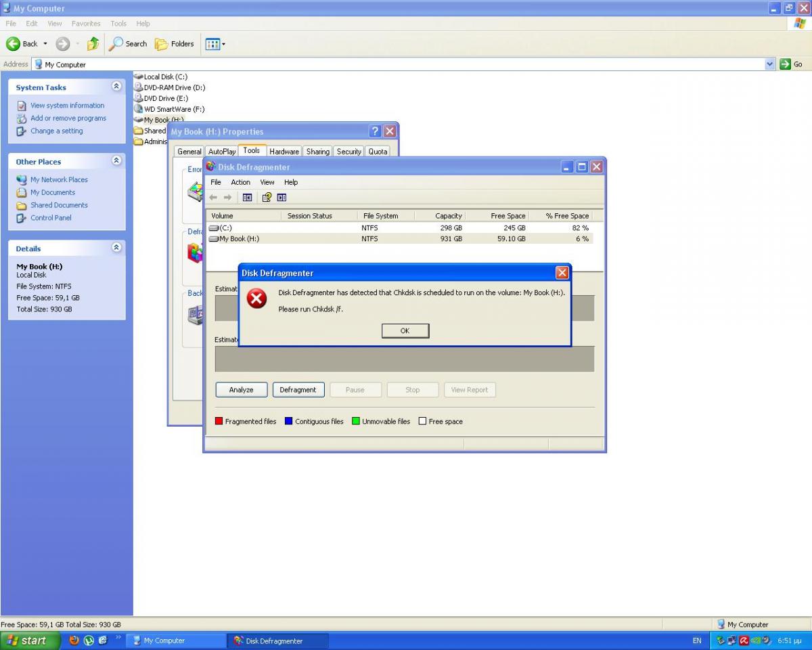Screen dimensions: 812x650
Task: Switch to Sharing tab in My Book Properties
Action: 317,152
